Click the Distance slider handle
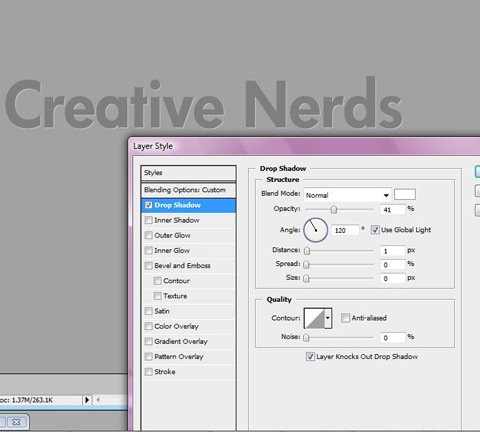The height and width of the screenshot is (432, 480). 307,251
